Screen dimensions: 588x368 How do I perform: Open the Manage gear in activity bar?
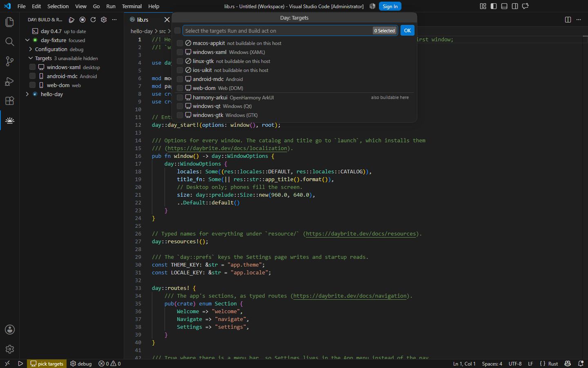[x=10, y=349]
